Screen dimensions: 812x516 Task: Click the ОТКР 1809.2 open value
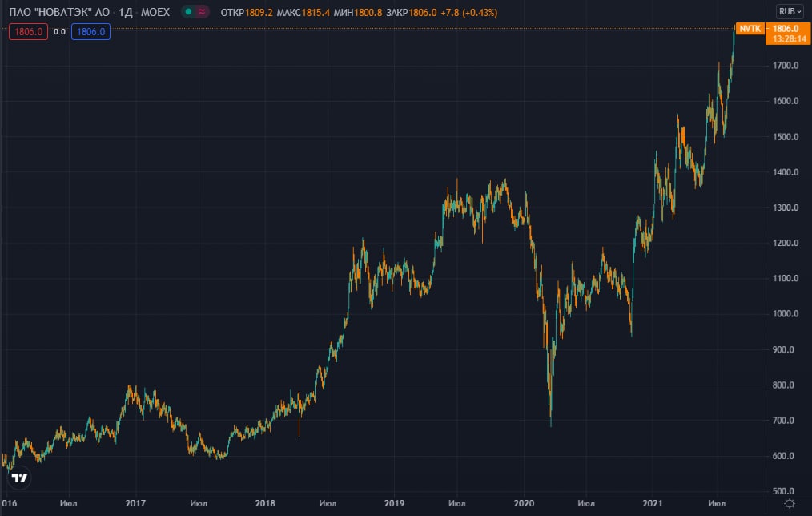[x=247, y=13]
